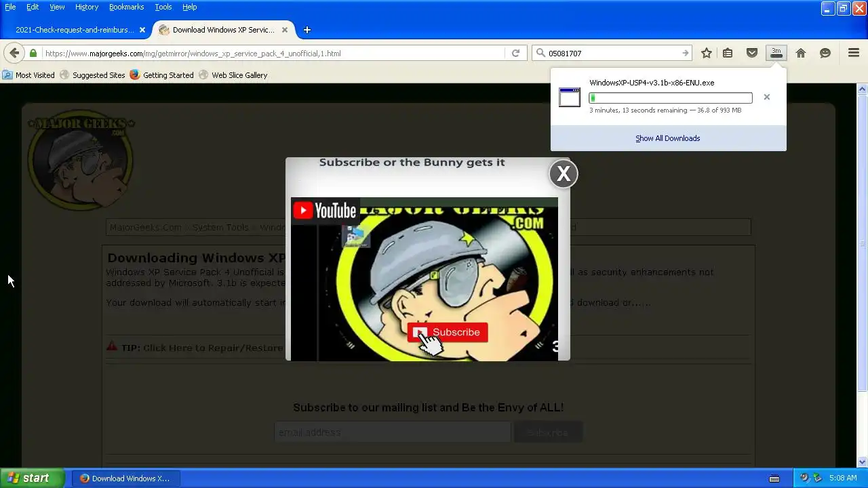Click the first system tray icon
The width and height of the screenshot is (868, 488).
pyautogui.click(x=804, y=478)
